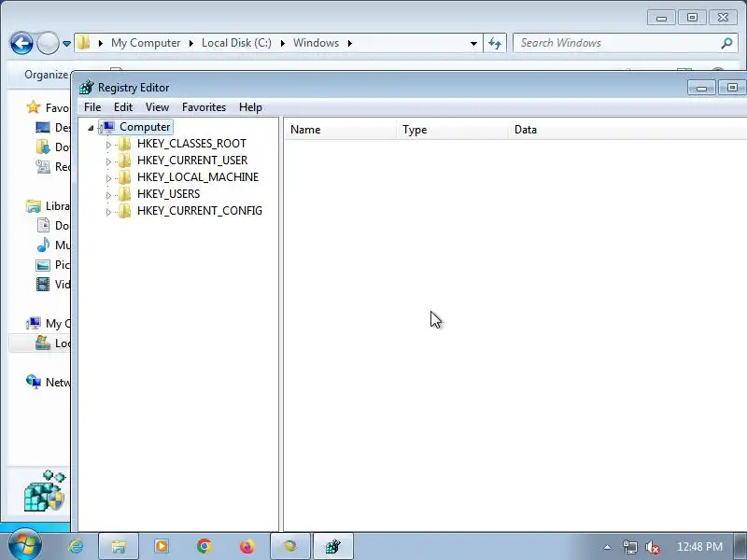Expand the arrow after Windows in address bar
747x560 pixels.
coord(349,43)
